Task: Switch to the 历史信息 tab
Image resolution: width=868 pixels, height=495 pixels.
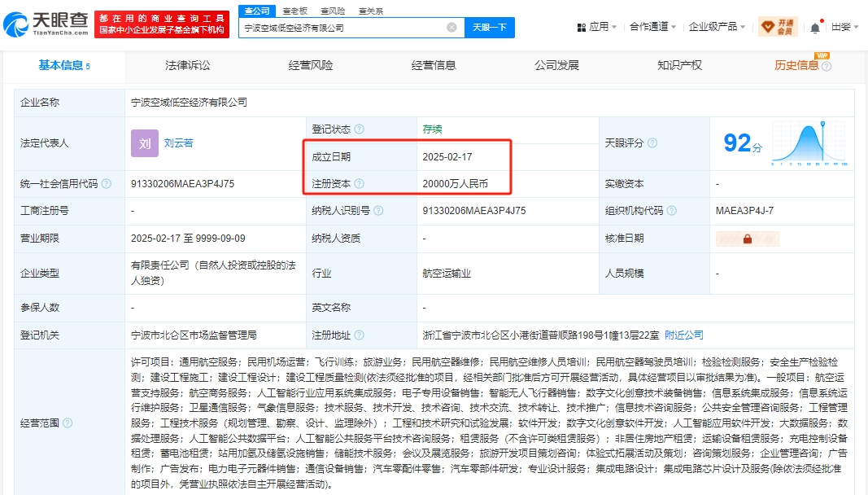Action: coord(796,65)
